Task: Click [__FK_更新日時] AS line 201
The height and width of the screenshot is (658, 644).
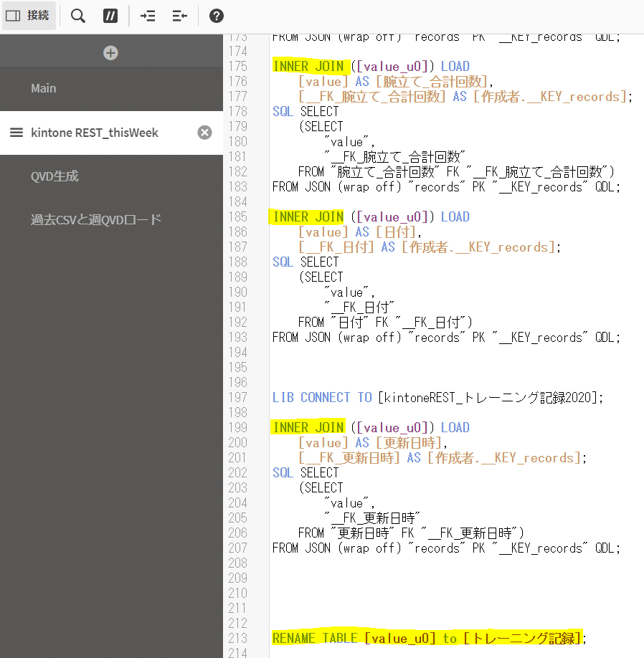Action: 442,458
